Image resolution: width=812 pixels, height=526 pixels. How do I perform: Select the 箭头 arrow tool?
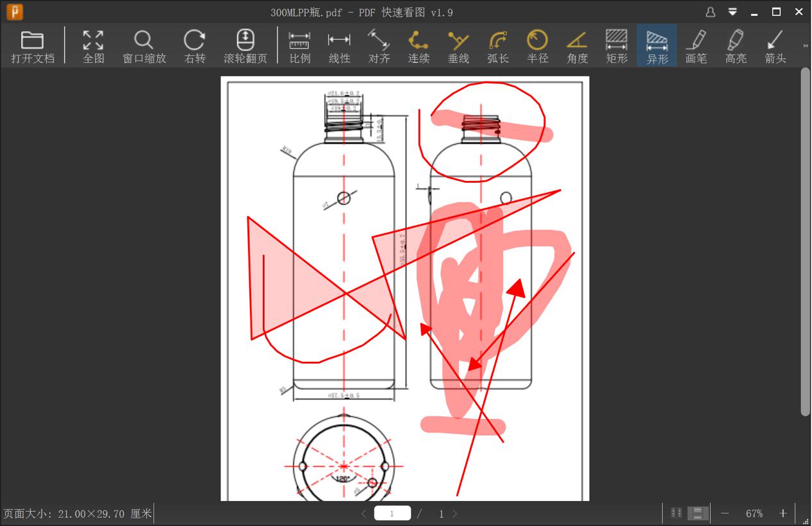(775, 45)
